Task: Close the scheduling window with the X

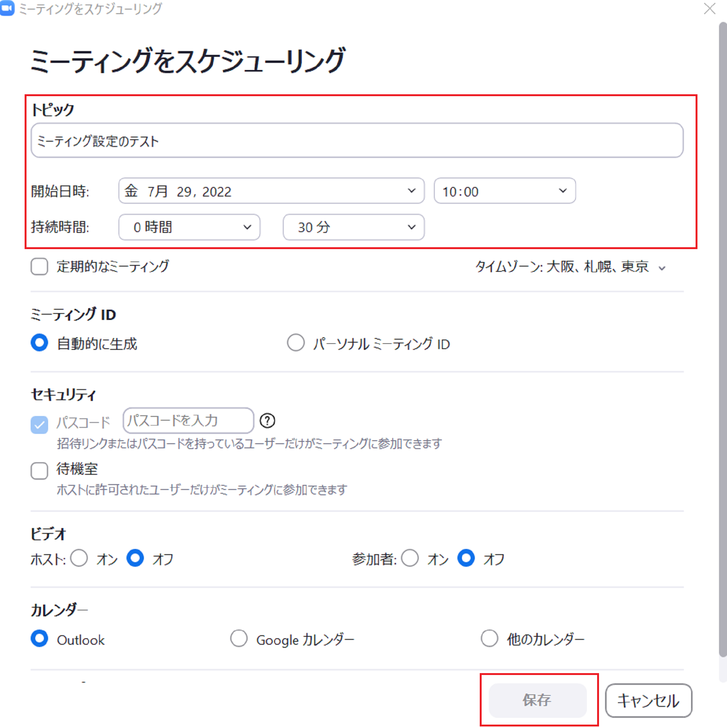Action: pos(710,8)
